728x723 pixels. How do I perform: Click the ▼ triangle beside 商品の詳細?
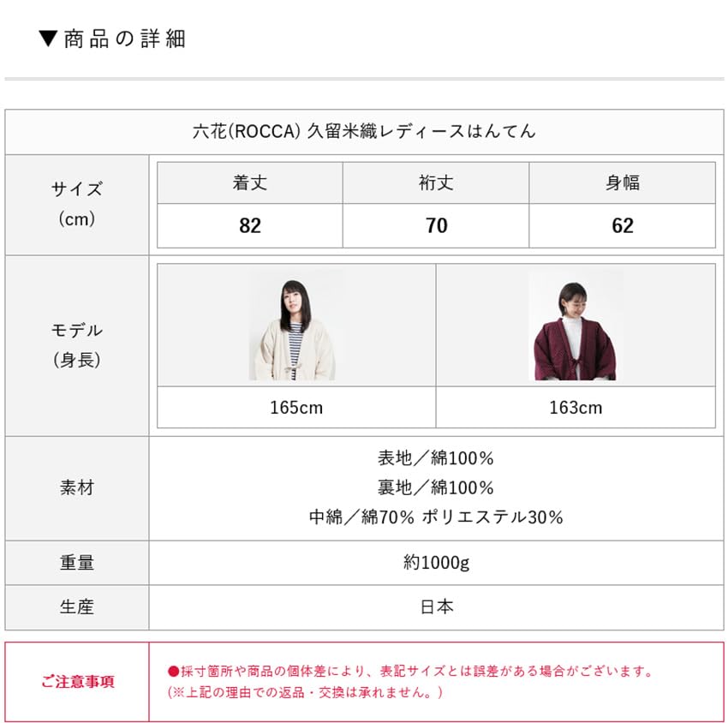48,39
